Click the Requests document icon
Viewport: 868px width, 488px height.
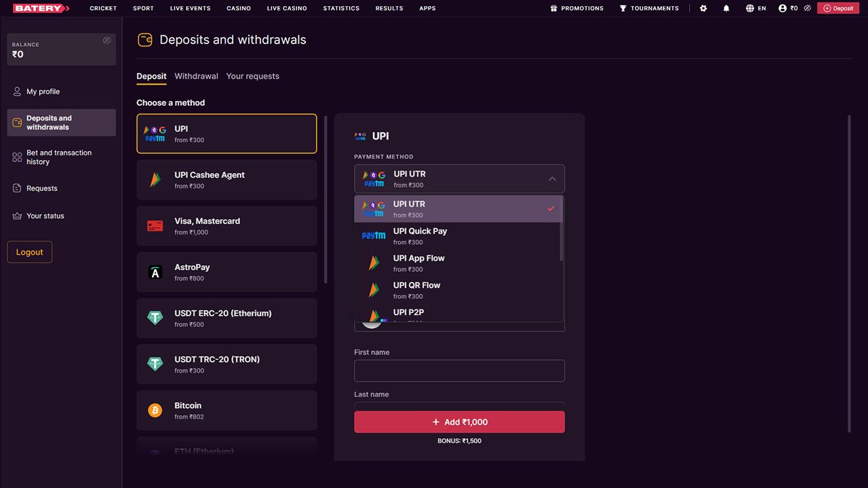[x=17, y=188]
